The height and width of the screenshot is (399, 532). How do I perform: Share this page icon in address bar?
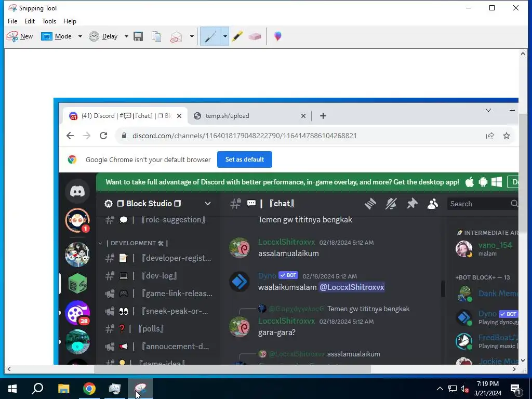tap(490, 136)
